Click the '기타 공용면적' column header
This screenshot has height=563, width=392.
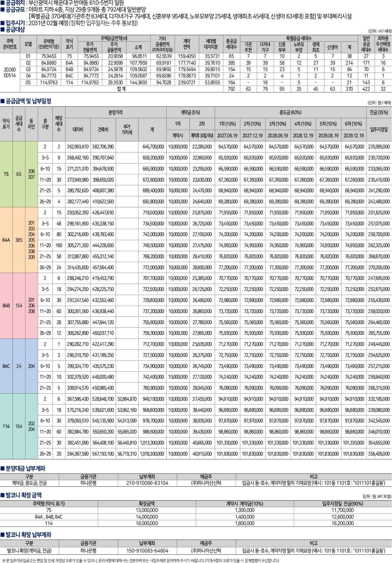(162, 44)
